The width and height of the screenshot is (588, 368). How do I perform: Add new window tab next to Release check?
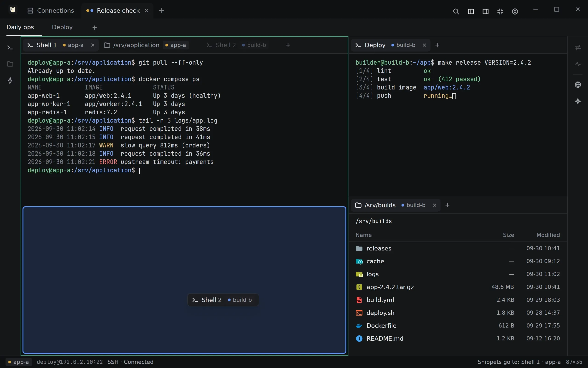click(161, 11)
